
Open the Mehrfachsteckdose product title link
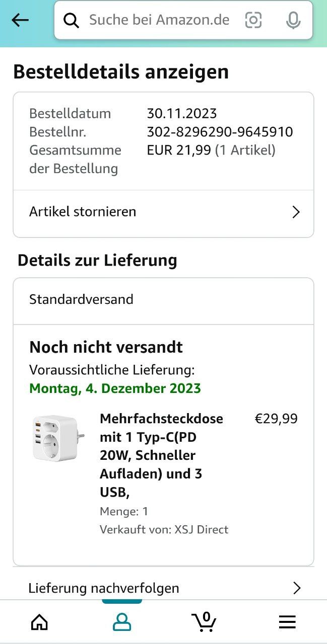click(x=161, y=455)
